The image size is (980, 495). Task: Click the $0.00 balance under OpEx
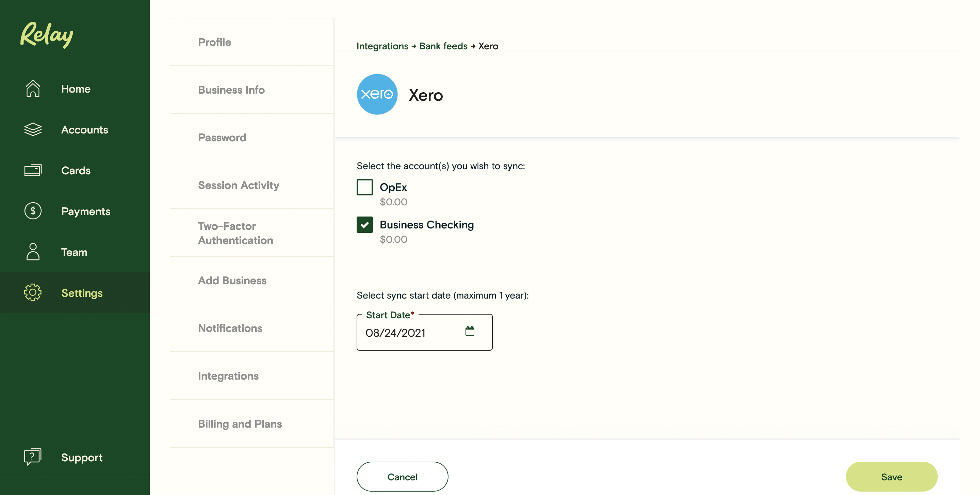pyautogui.click(x=393, y=202)
